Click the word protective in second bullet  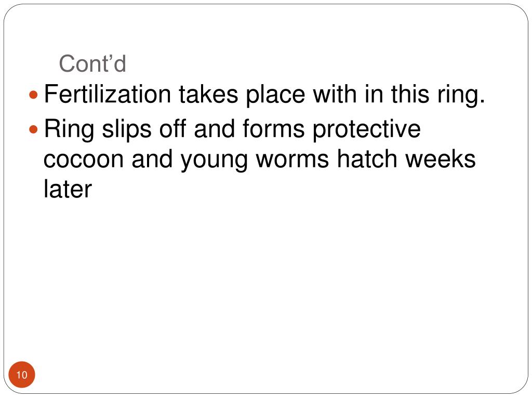tap(366, 130)
